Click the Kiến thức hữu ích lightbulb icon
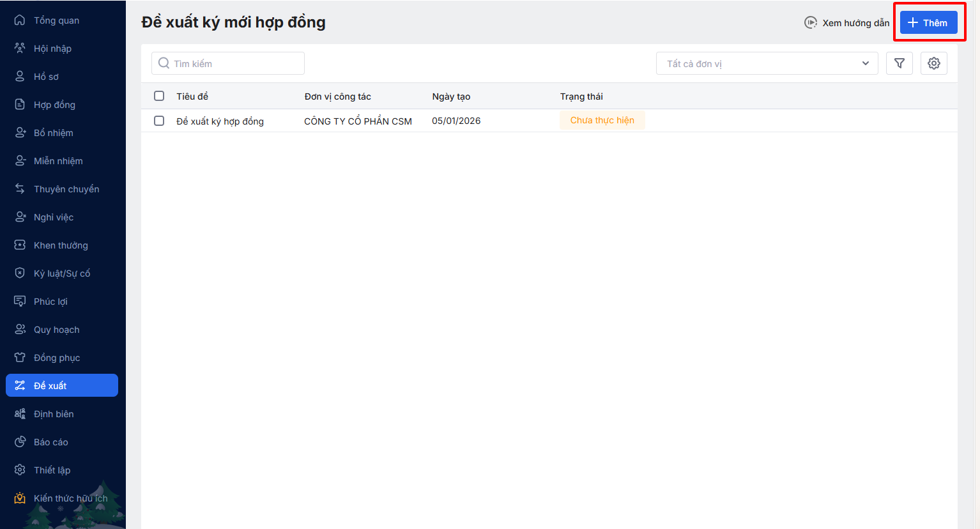 point(20,498)
